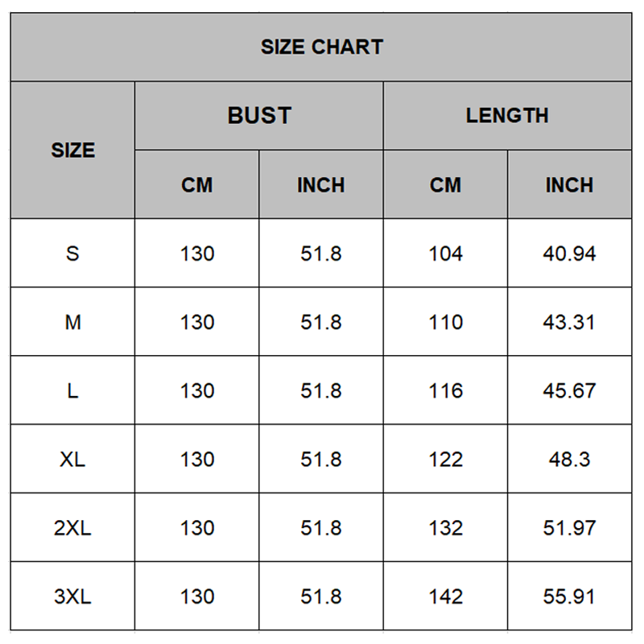Click the 116 cm length cell

pos(445,390)
